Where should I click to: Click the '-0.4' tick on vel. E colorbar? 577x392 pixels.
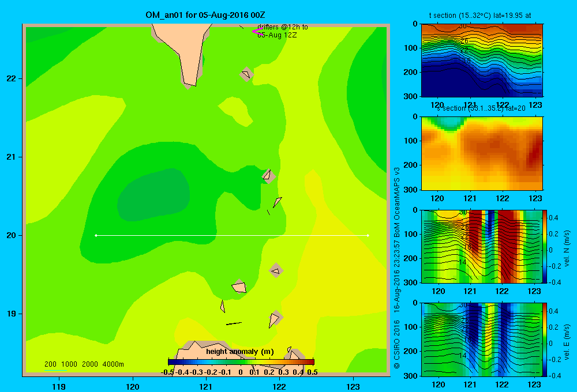(555, 375)
